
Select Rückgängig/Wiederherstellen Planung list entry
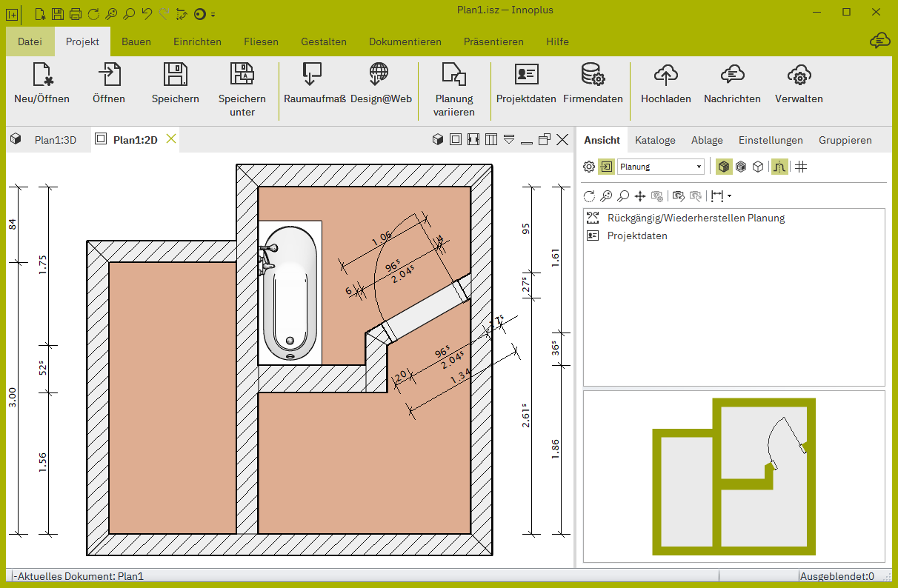696,218
